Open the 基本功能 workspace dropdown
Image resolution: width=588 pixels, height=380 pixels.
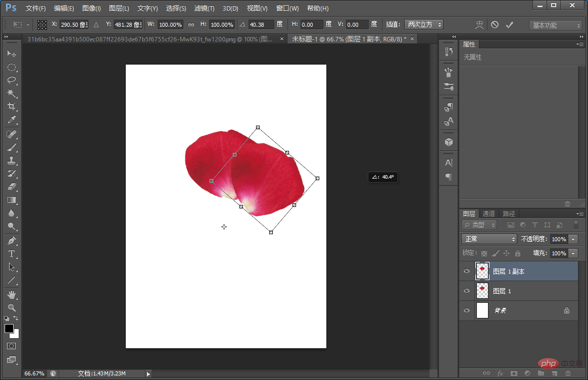tap(555, 25)
